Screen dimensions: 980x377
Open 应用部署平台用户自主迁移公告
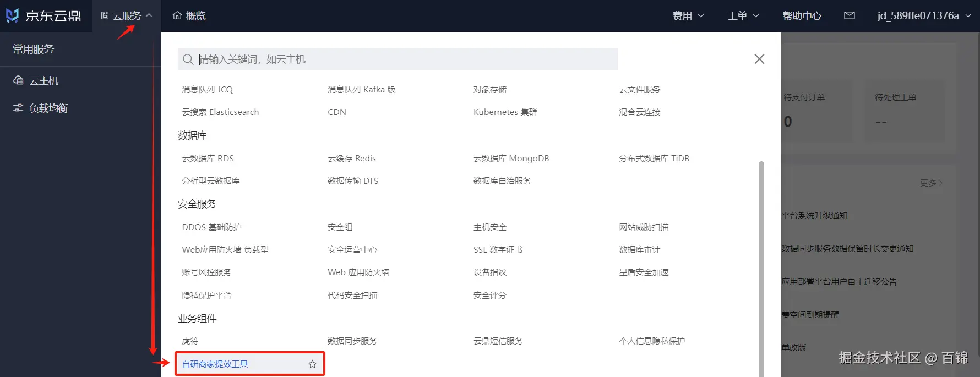839,282
